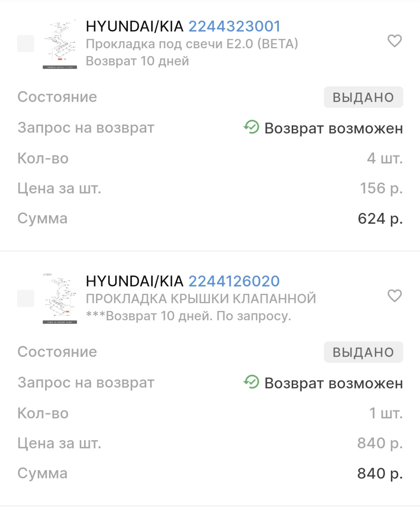Tick checkbox for part 2244126020
The image size is (420, 511).
[x=26, y=298]
